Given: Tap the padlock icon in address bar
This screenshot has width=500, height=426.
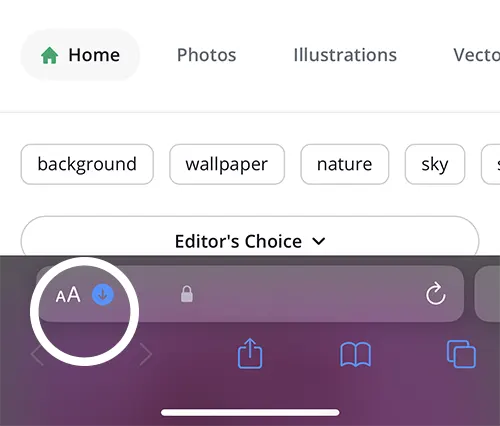Looking at the screenshot, I should click(x=187, y=294).
